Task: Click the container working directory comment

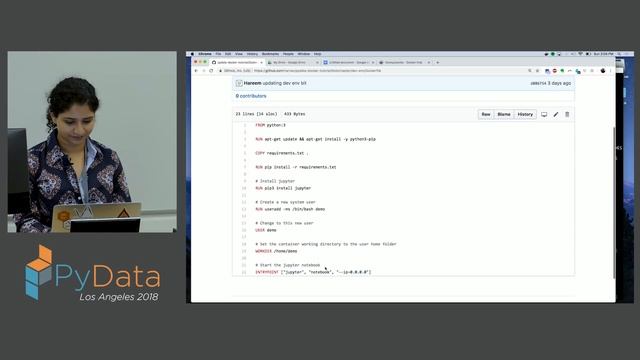Action: click(326, 244)
